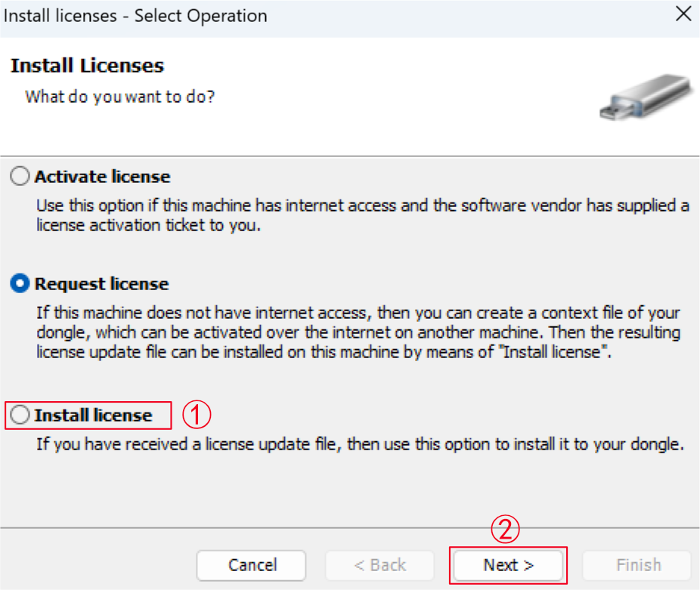Viewport: 700px width, 590px height.
Task: Click the Install license label text
Action: coord(93,415)
